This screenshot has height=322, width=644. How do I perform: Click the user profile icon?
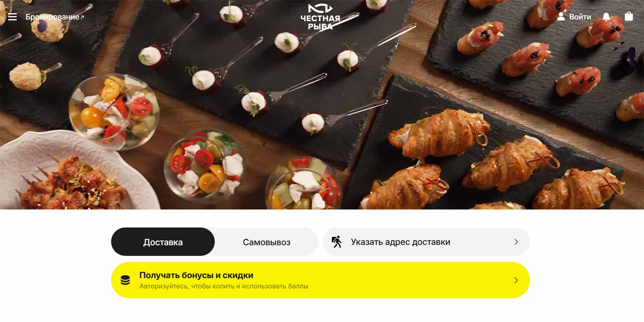click(561, 16)
